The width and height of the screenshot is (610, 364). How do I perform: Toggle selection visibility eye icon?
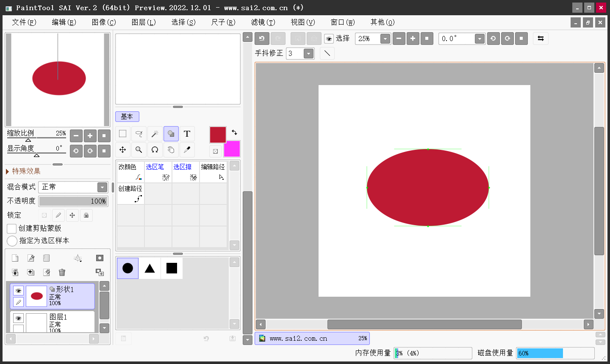coord(329,39)
